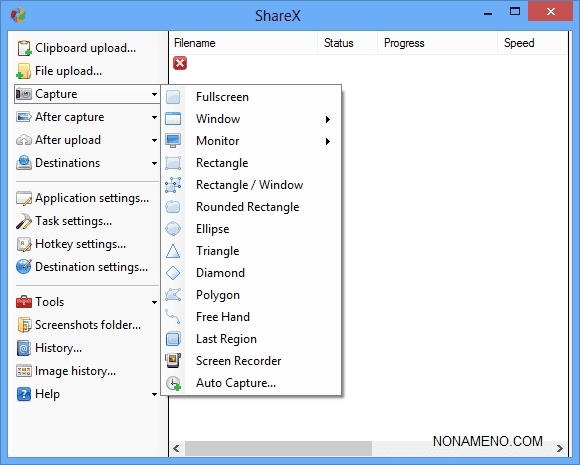Click the Hotkey settings icon

tap(24, 245)
